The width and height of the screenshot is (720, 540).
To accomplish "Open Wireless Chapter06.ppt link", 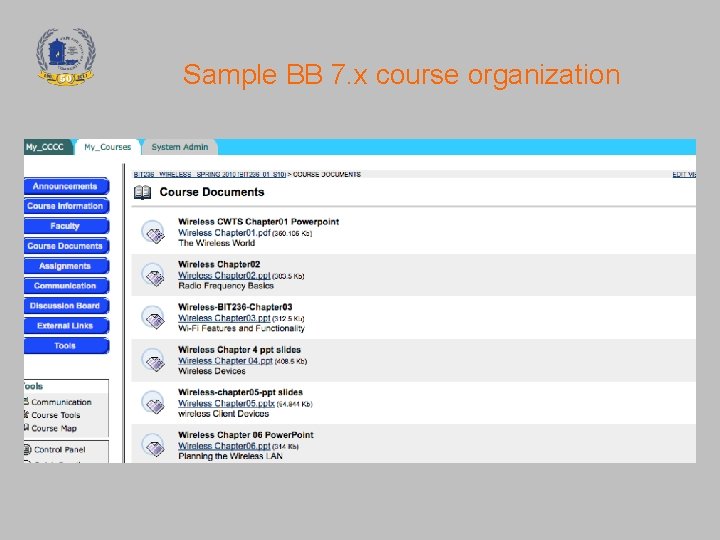I will 224,446.
